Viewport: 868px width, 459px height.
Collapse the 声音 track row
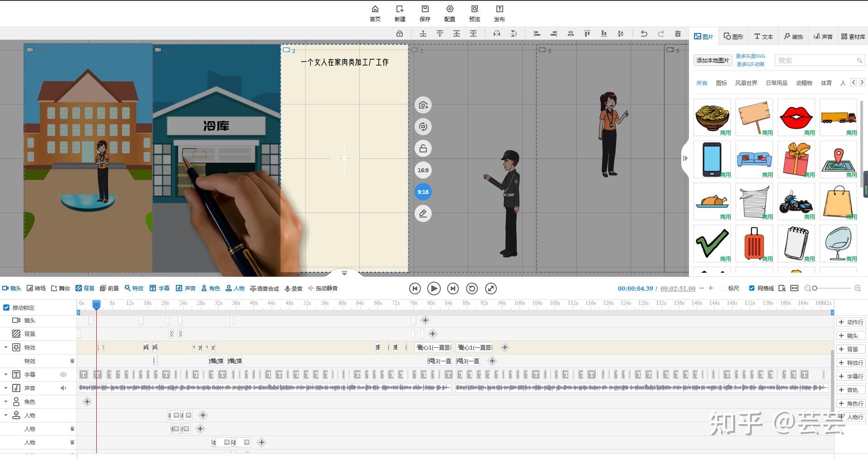(x=6, y=388)
